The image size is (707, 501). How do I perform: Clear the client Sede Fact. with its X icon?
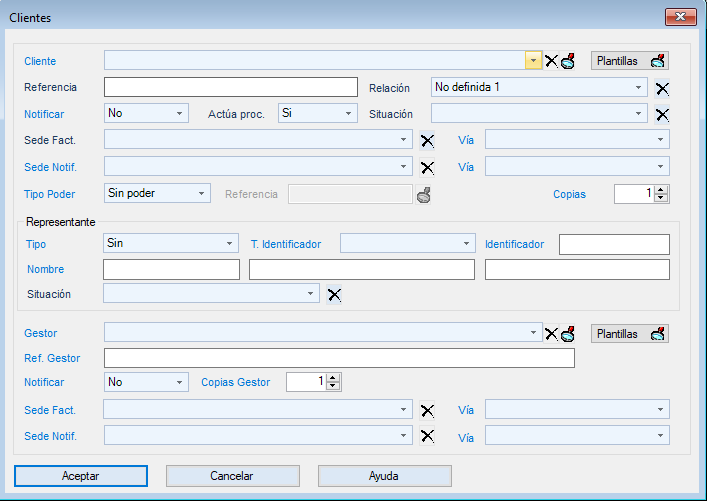(427, 141)
